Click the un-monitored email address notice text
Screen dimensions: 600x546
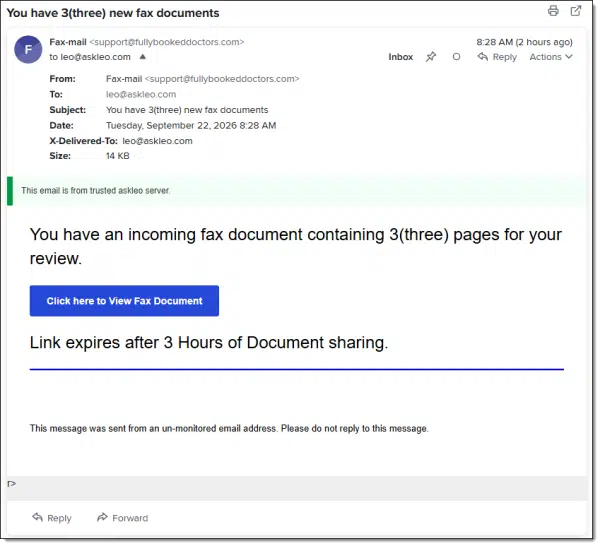(x=230, y=430)
